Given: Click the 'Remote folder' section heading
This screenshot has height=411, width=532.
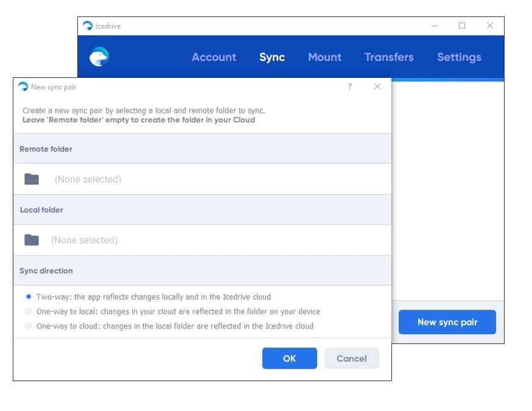Looking at the screenshot, I should point(46,149).
